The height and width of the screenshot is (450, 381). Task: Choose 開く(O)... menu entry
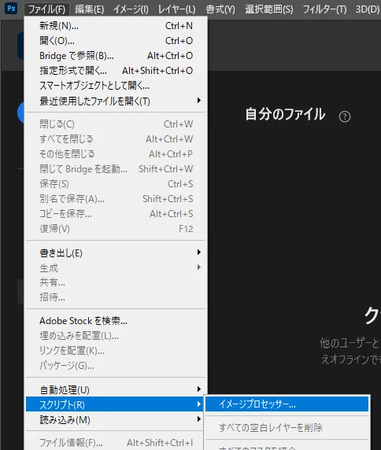click(x=116, y=41)
